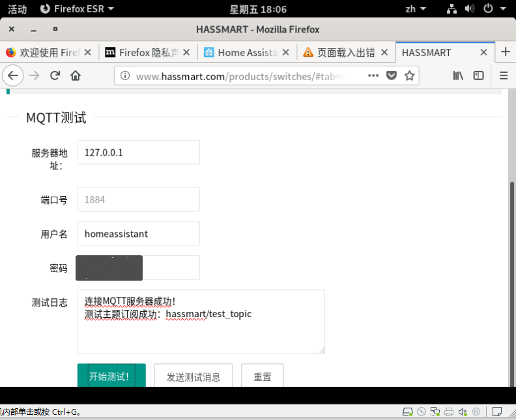Close the HASSMART tab
The image size is (516, 420).
tap(483, 52)
